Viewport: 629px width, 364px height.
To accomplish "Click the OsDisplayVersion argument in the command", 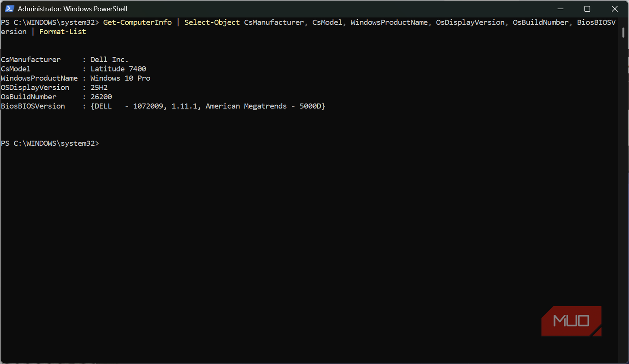I will pyautogui.click(x=470, y=22).
